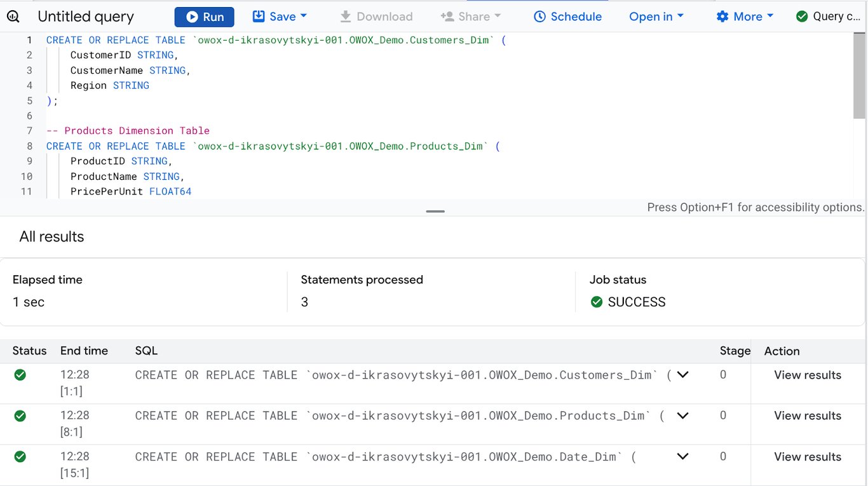Click the Region STRING line in editor
This screenshot has width=868, height=486.
pyautogui.click(x=110, y=86)
